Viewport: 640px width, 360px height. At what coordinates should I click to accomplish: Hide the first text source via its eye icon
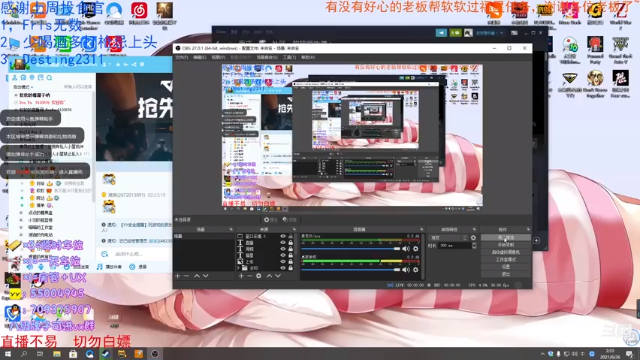coord(283,242)
